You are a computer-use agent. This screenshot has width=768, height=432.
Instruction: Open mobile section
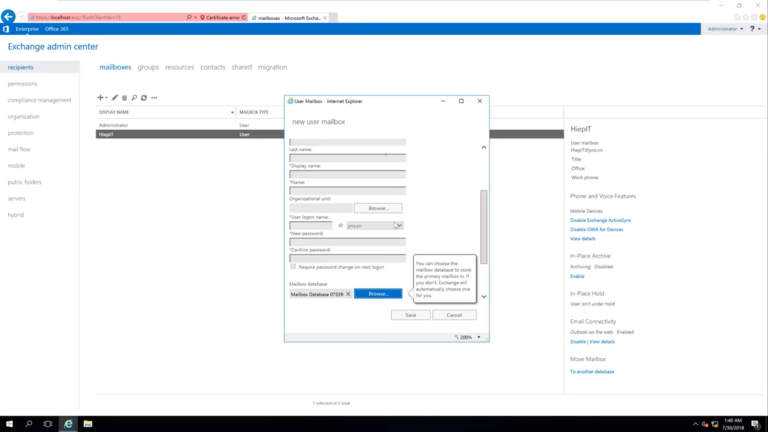click(16, 166)
